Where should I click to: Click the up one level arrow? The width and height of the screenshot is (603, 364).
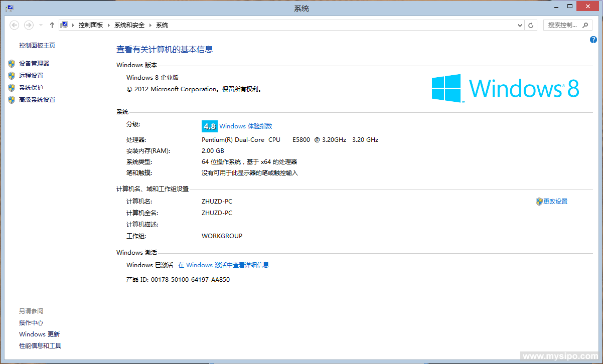point(52,25)
